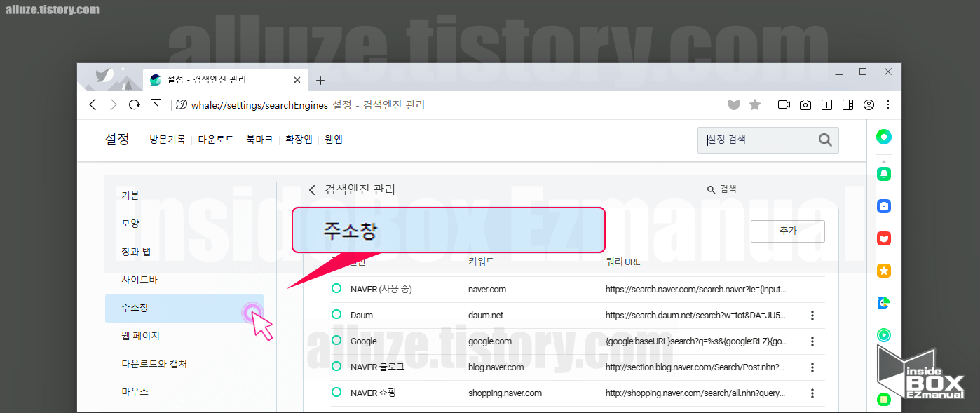Click the naver.com keyword cell
Screen dimensions: 980x413
pyautogui.click(x=487, y=289)
